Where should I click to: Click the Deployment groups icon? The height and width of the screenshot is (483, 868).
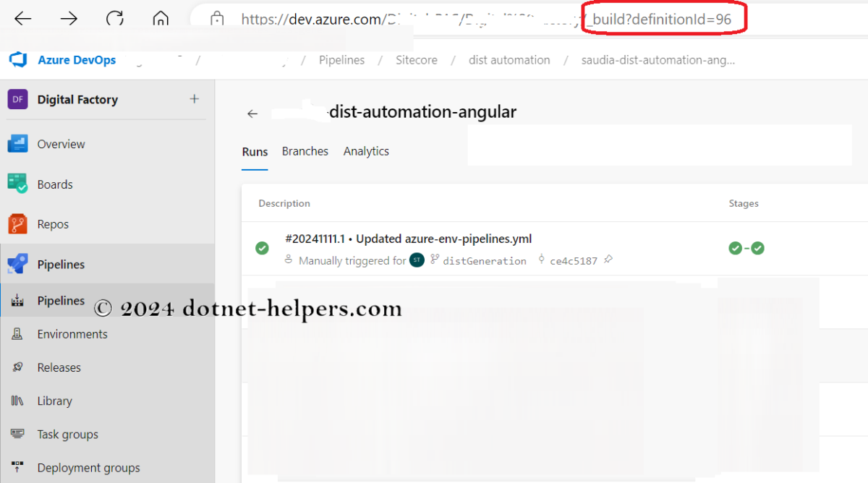[x=18, y=467]
